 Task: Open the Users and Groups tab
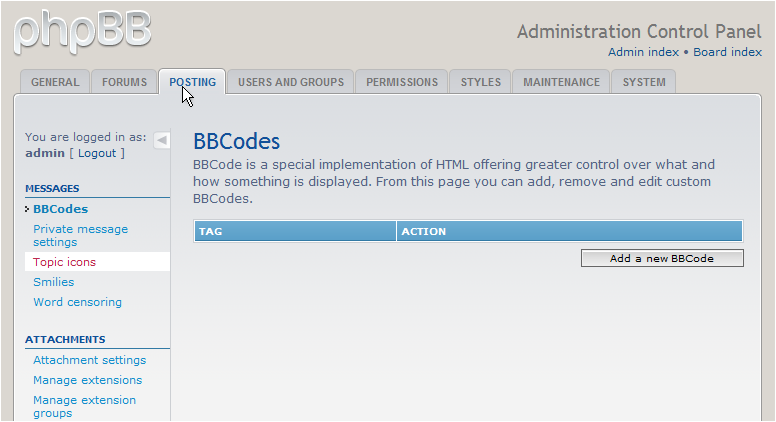pos(290,82)
